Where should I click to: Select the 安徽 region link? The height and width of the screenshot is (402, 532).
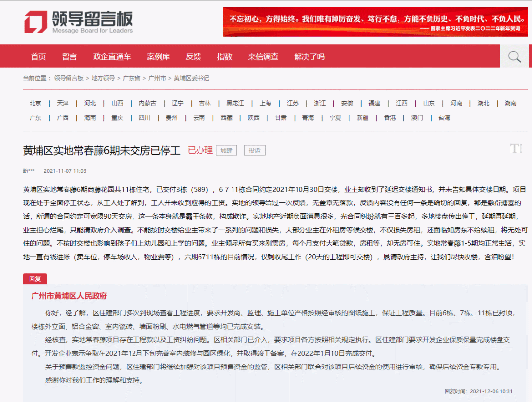pyautogui.click(x=347, y=103)
